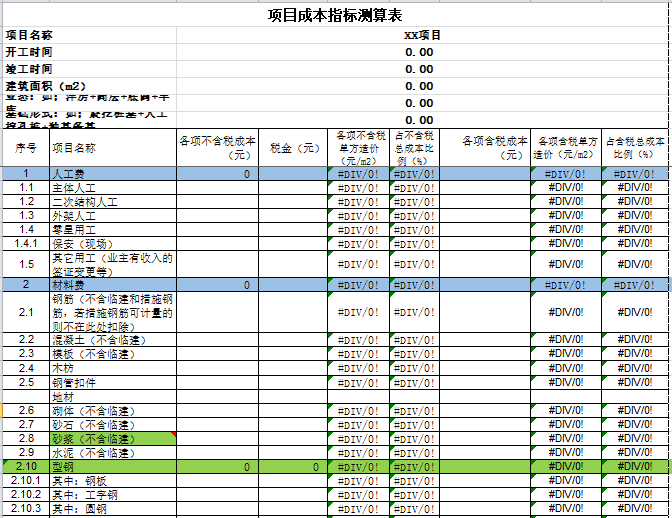Click the 钢管扣件 cell
Screen dimensions: 672x518
coord(112,382)
